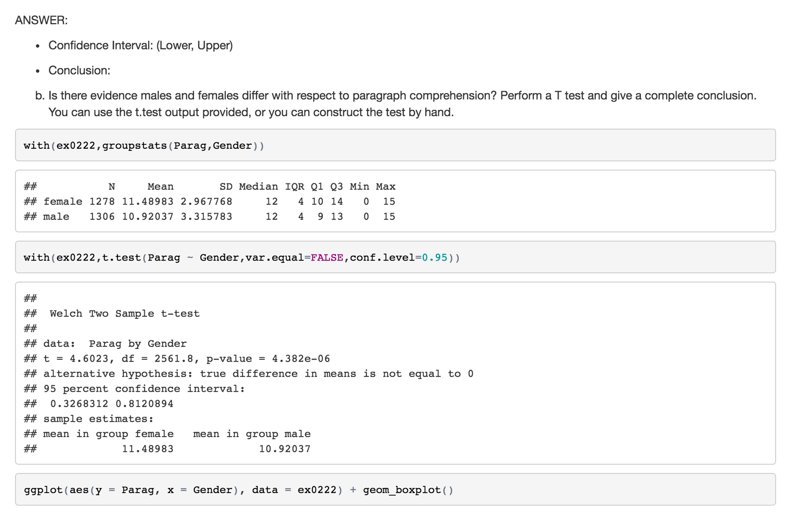Click the 0.95 conf.level value
812x529 pixels.
(435, 258)
